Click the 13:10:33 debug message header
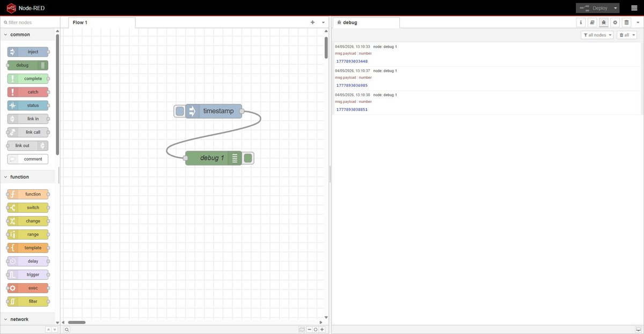Screen dimensions: 644x334 click(x=366, y=47)
